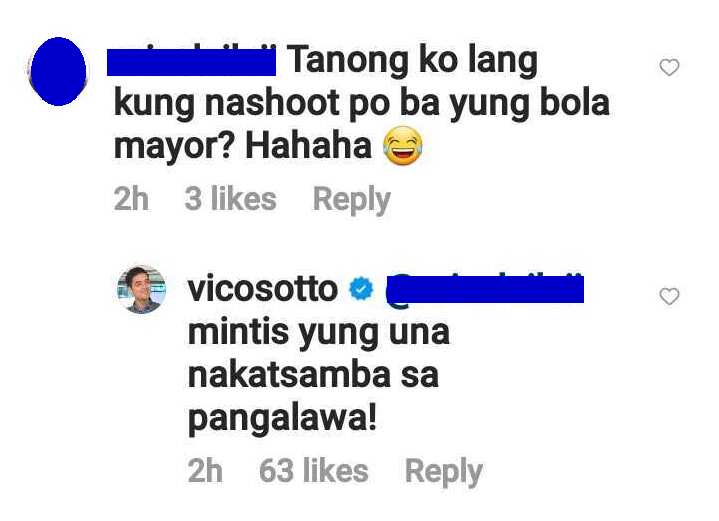Reply to vicosotto's comment
This screenshot has width=719, height=521.
(x=443, y=472)
